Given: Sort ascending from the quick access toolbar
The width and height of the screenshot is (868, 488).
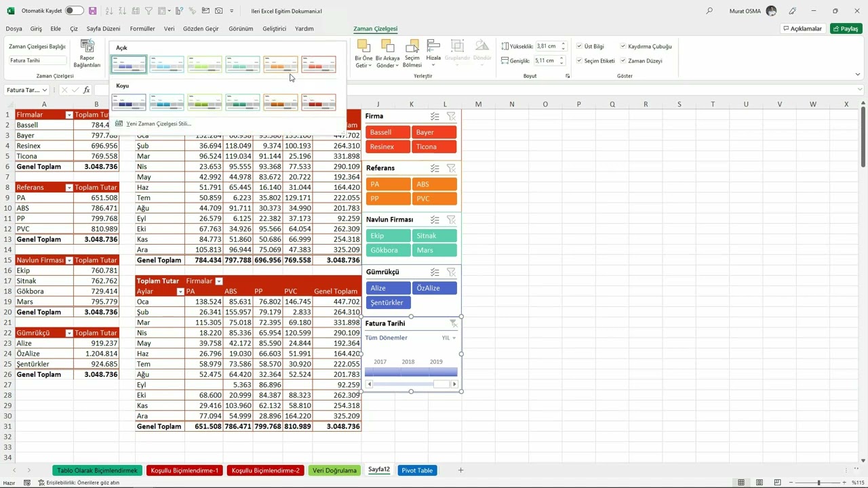Looking at the screenshot, I should [110, 11].
